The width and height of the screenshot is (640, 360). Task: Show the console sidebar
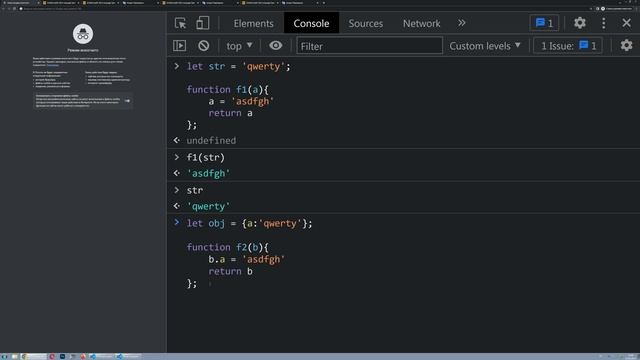pyautogui.click(x=180, y=46)
